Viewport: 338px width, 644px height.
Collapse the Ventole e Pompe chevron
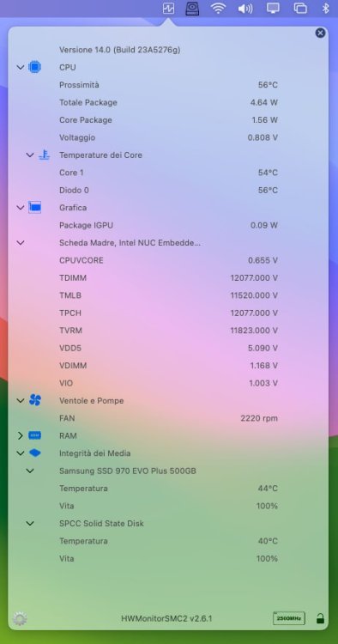coord(20,400)
